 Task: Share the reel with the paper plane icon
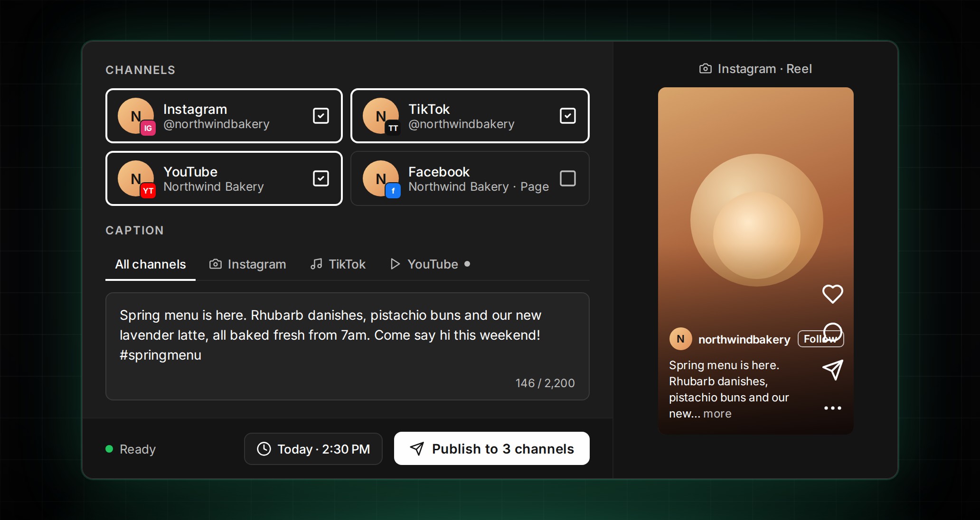coord(832,370)
